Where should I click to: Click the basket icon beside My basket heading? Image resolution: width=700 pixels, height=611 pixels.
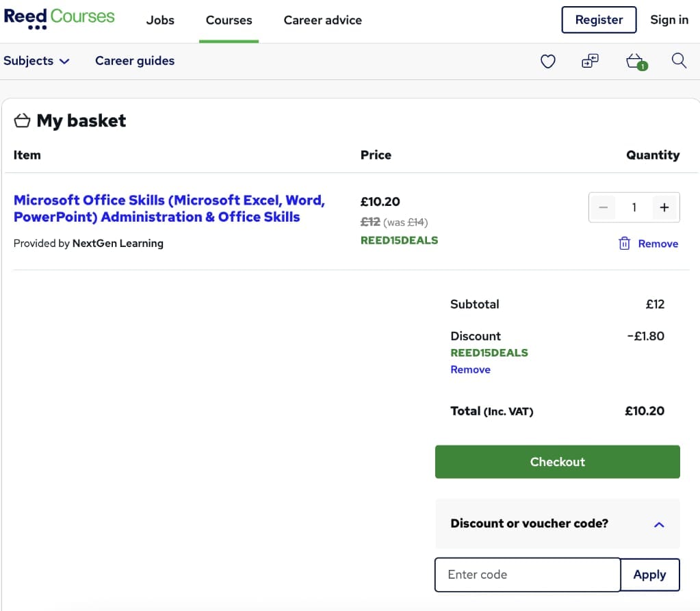tap(22, 120)
